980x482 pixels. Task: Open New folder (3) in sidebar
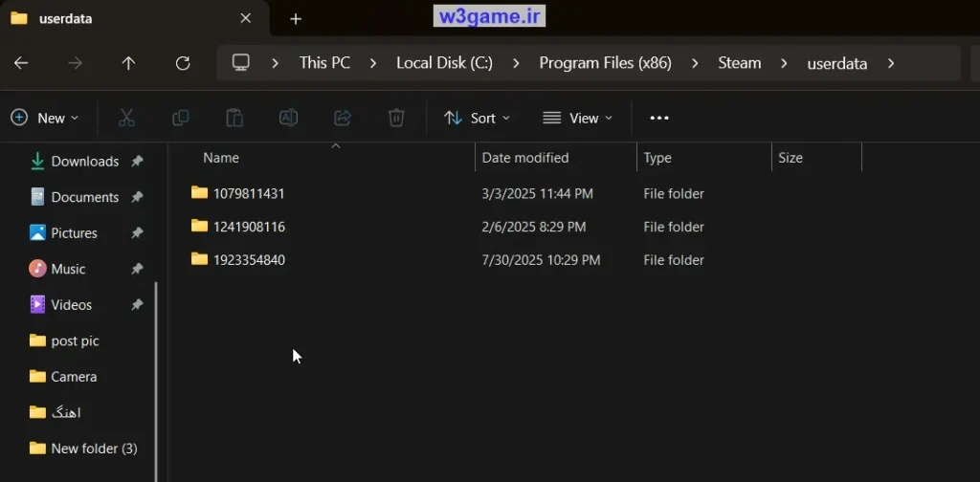click(x=94, y=449)
